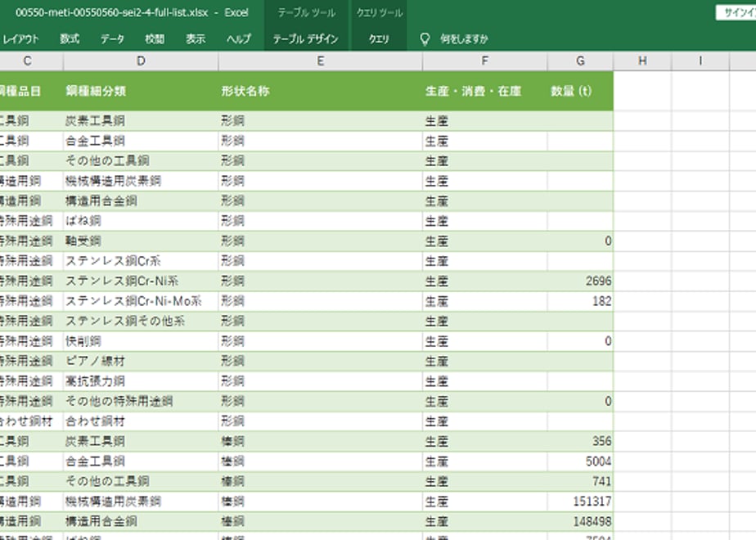
Task: Open the レイアウト ribbon tab
Action: click(x=20, y=39)
